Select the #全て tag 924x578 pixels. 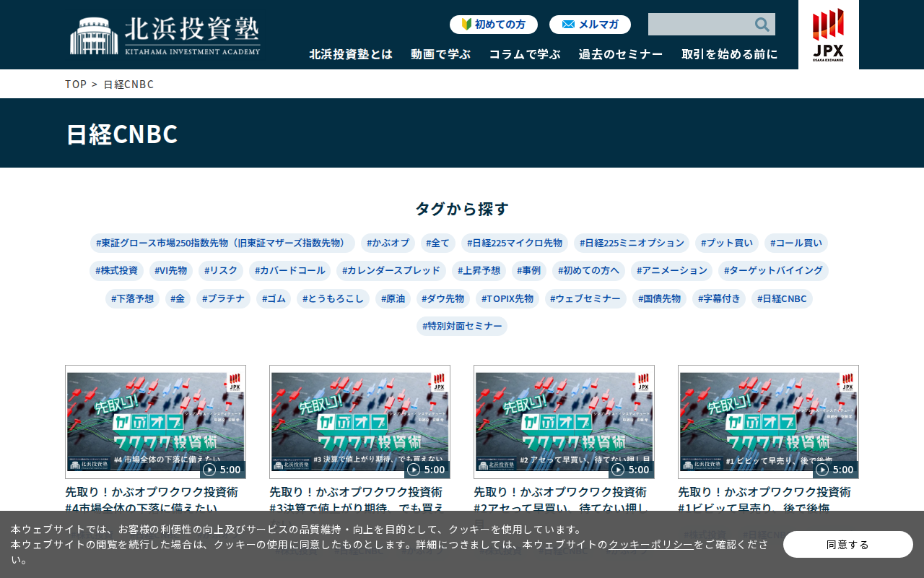[438, 243]
